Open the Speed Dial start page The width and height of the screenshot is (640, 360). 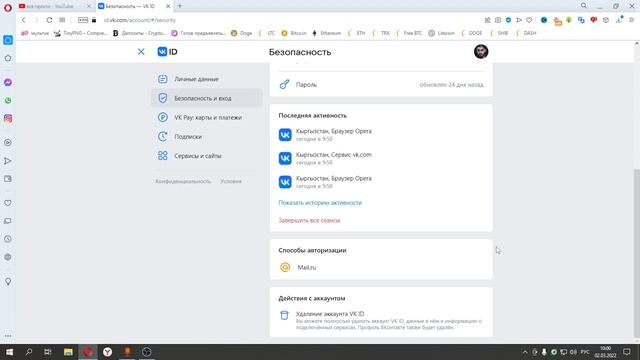(62, 20)
